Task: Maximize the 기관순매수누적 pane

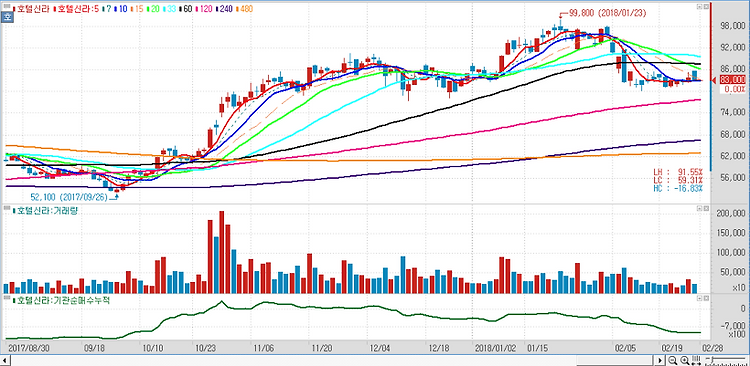Action: (x=699, y=298)
